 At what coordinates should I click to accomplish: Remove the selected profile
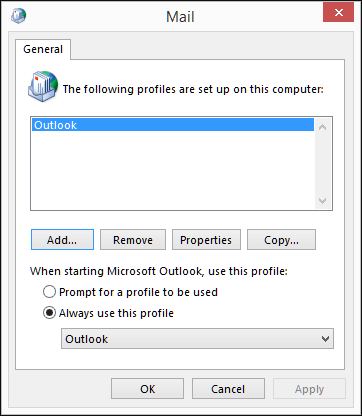(x=133, y=240)
